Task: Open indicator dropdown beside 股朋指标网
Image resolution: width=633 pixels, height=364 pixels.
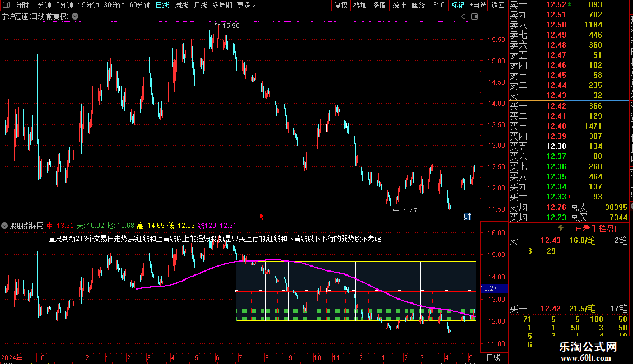Action: [4, 226]
